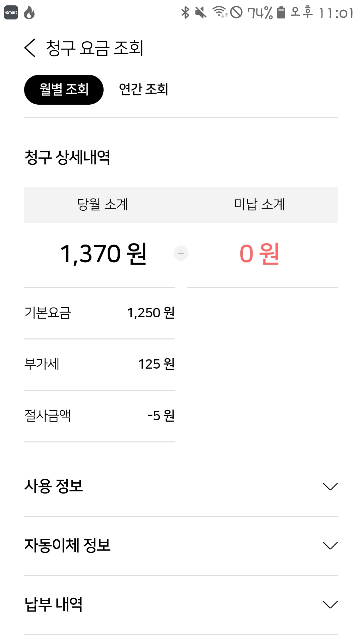Expand the 자동이체 정보 section chevron
The width and height of the screenshot is (362, 644).
click(330, 545)
